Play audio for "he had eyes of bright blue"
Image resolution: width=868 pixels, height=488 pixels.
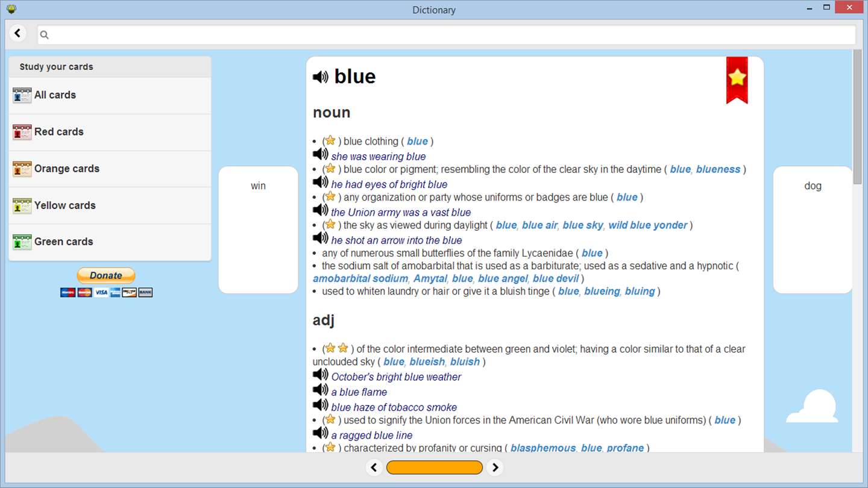[321, 182]
